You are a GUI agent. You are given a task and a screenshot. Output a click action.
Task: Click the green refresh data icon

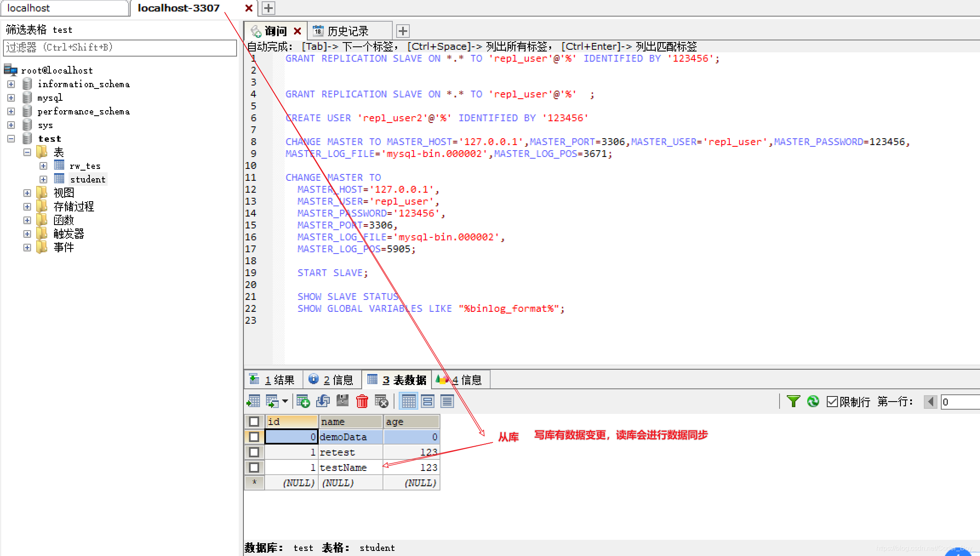coord(813,401)
